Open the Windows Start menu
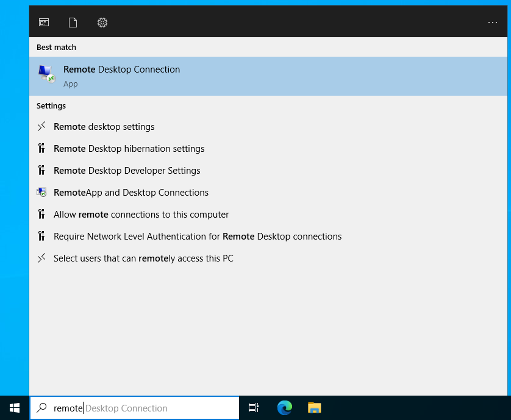Screen dimensions: 511x420 click(15, 408)
